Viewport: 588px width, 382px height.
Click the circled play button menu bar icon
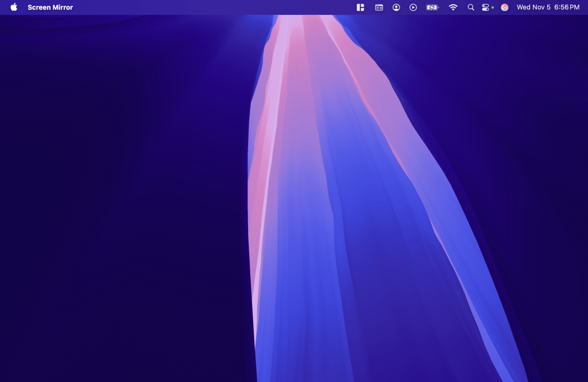[413, 7]
